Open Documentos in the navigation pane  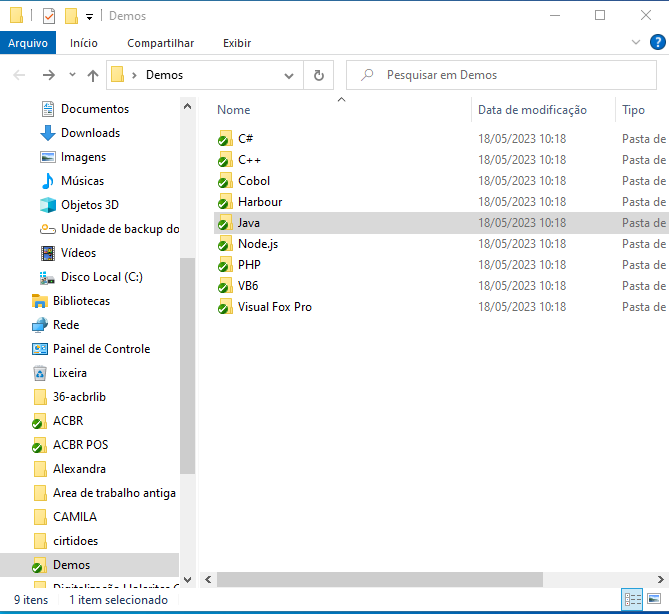coord(95,109)
